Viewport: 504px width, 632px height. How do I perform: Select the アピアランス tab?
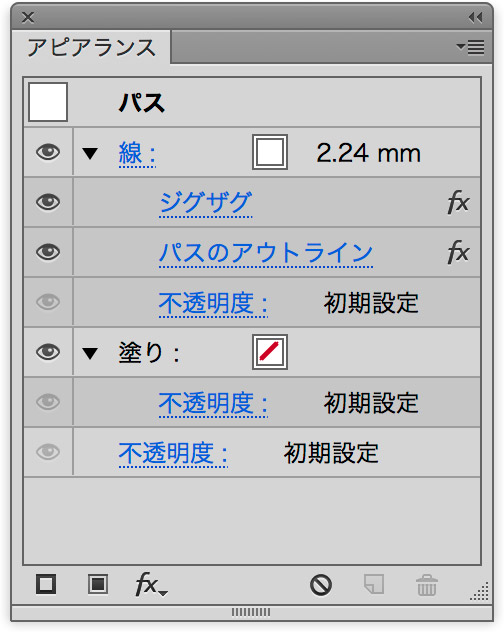tap(91, 48)
